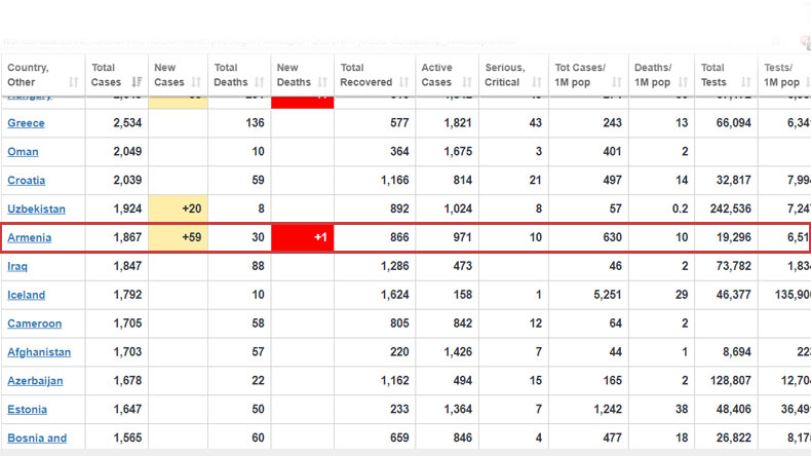
Task: Sort by Country, Other column icon
Action: point(73,82)
